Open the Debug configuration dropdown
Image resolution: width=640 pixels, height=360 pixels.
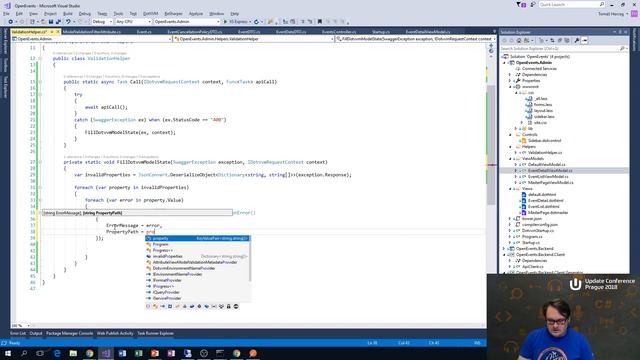tap(102, 22)
